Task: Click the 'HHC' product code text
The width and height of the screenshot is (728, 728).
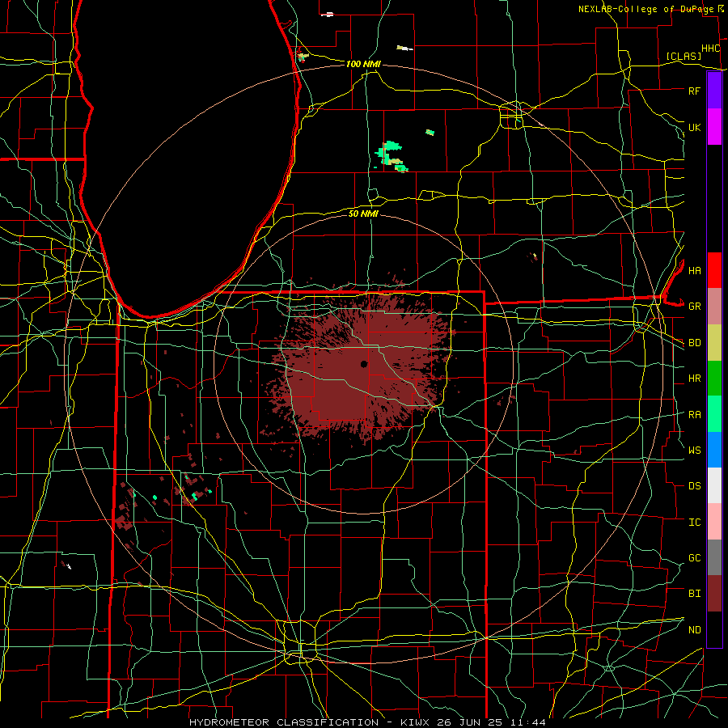Action: pyautogui.click(x=710, y=49)
